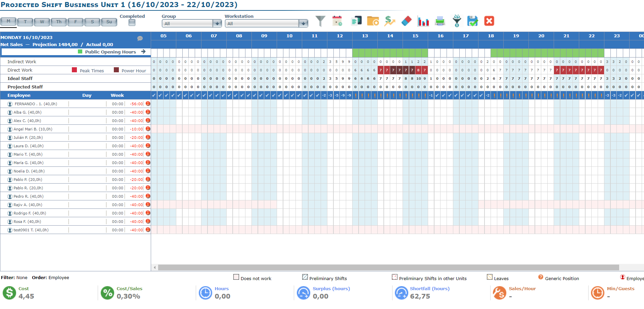Open the starred folder icon

373,21
